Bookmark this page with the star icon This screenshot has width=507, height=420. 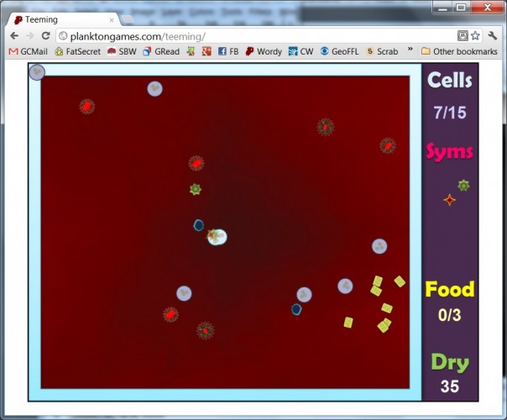(x=475, y=35)
